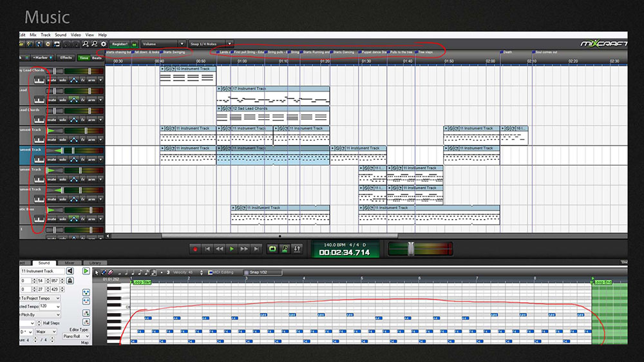Open the Snap 1/4 Notes dropdown
The image size is (644, 362).
tap(230, 44)
